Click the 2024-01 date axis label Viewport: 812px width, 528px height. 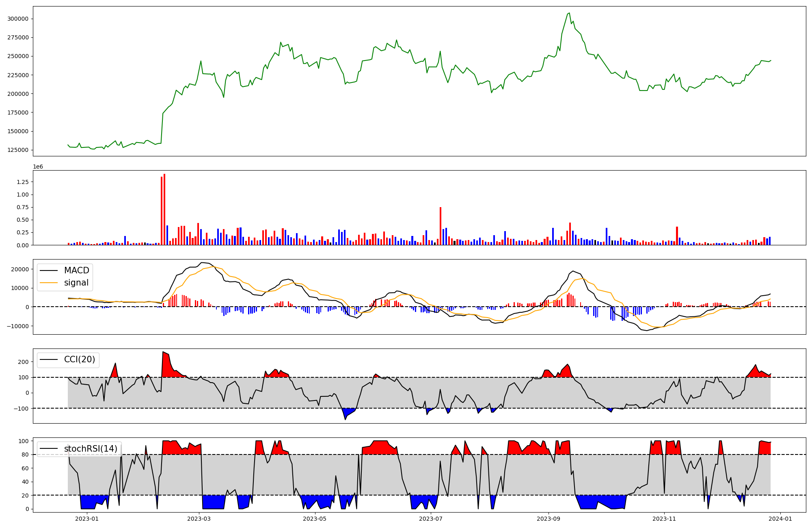[x=780, y=519]
